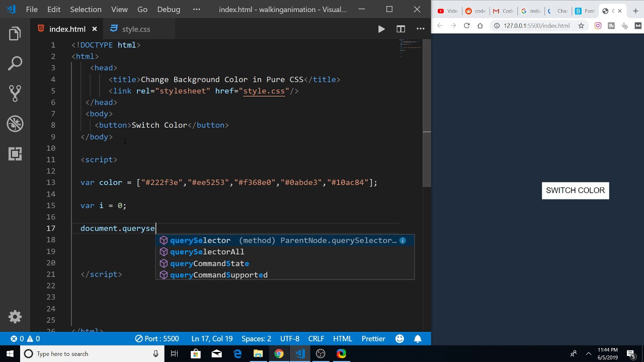Click the Windows taskbar search box

point(91,354)
